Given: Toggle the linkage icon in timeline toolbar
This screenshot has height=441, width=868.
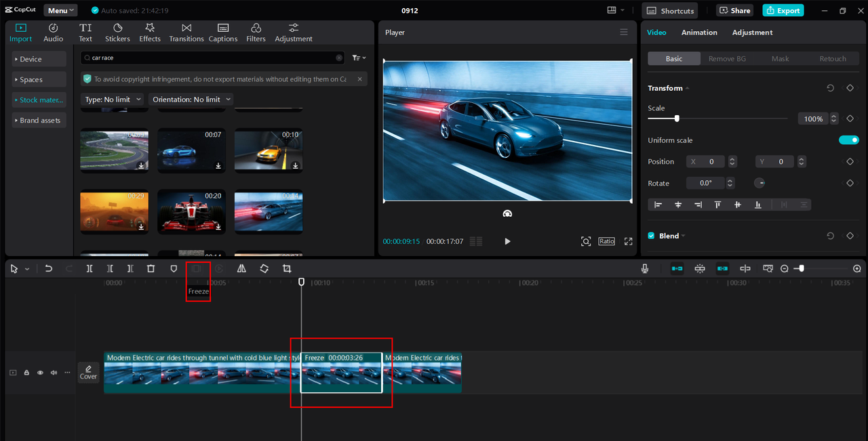Looking at the screenshot, I should (722, 269).
